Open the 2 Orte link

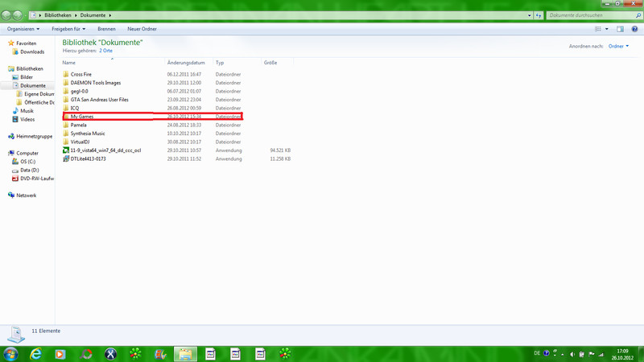click(105, 51)
